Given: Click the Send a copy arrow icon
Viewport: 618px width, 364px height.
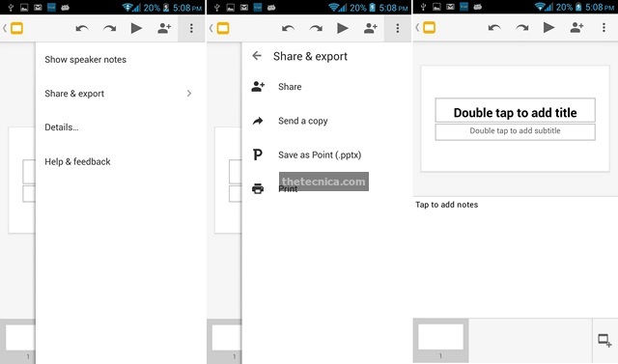Looking at the screenshot, I should click(258, 121).
